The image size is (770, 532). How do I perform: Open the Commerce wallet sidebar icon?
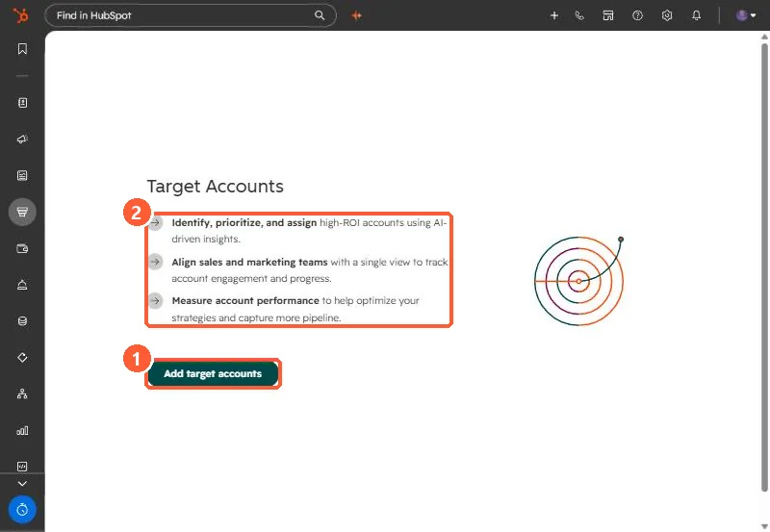22,248
